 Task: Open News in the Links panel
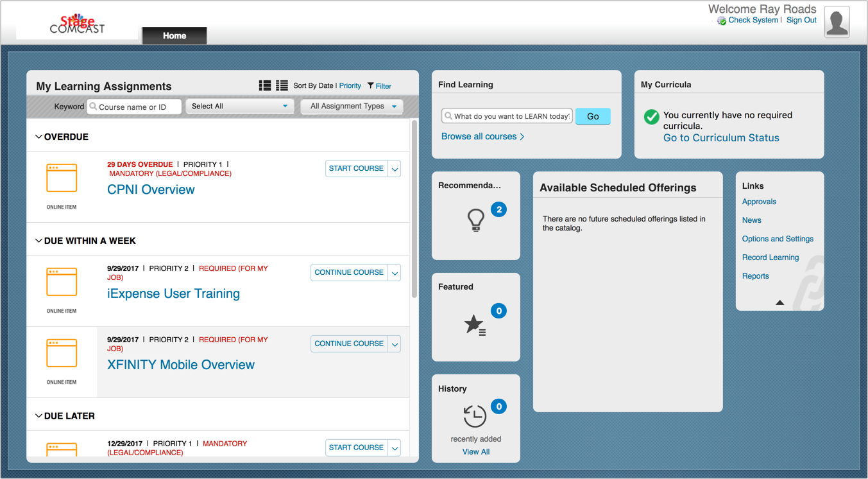coord(751,220)
